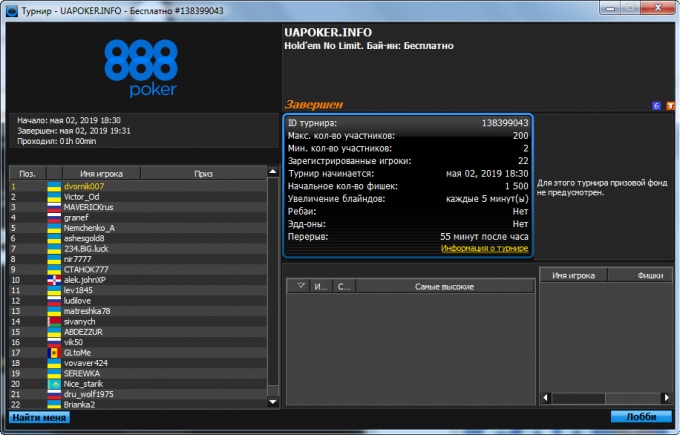Click the 'Лобби' button
This screenshot has width=680, height=435.
pyautogui.click(x=641, y=417)
